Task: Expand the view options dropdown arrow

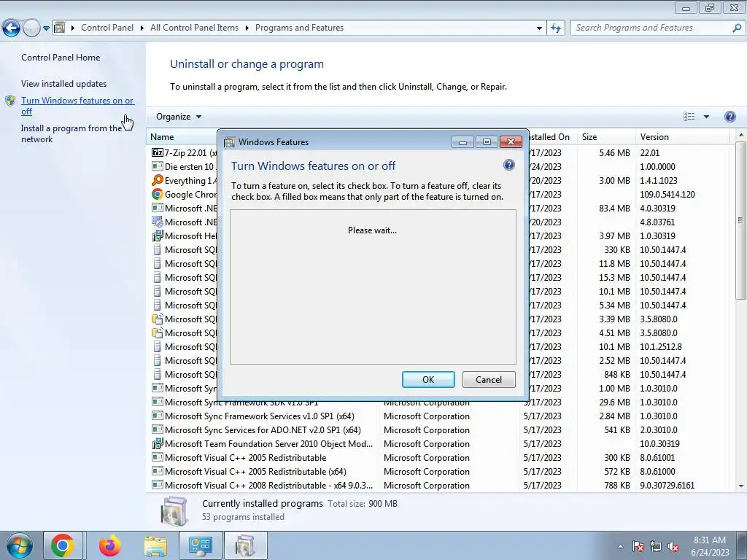Action: pos(706,117)
